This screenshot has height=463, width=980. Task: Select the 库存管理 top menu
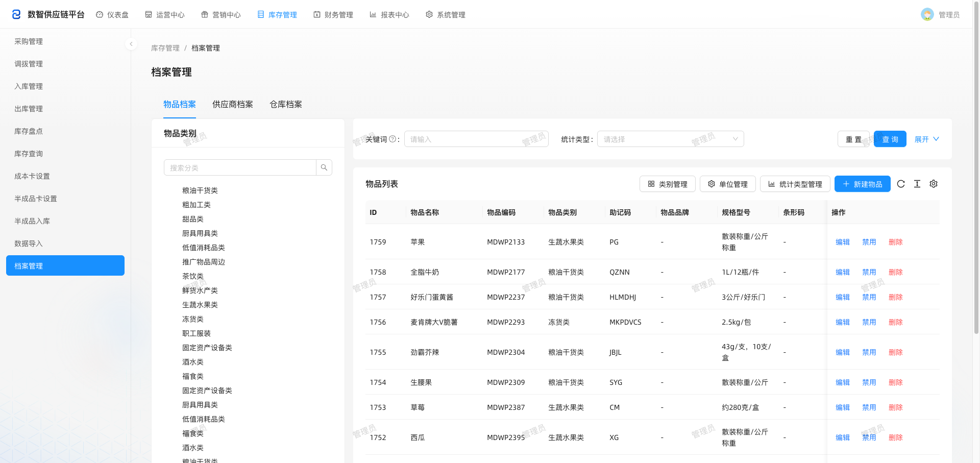pyautogui.click(x=277, y=15)
